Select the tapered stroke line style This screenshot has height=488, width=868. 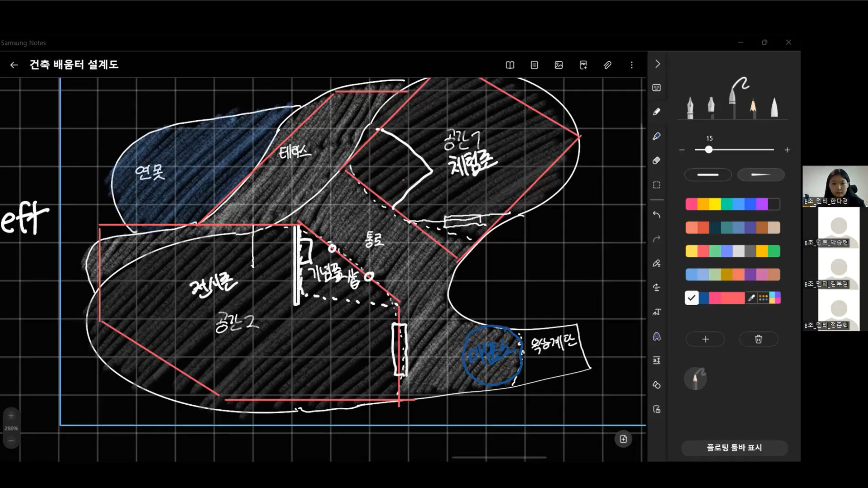tap(761, 175)
